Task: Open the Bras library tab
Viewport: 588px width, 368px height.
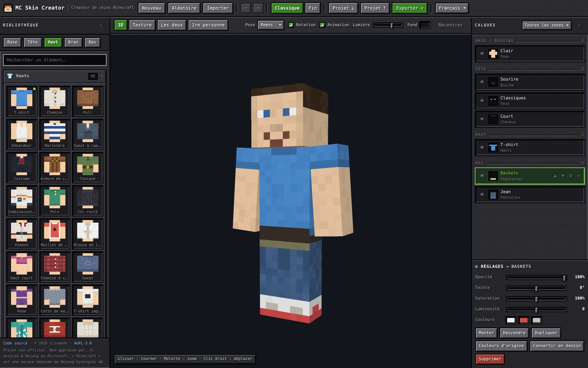Action: [73, 42]
